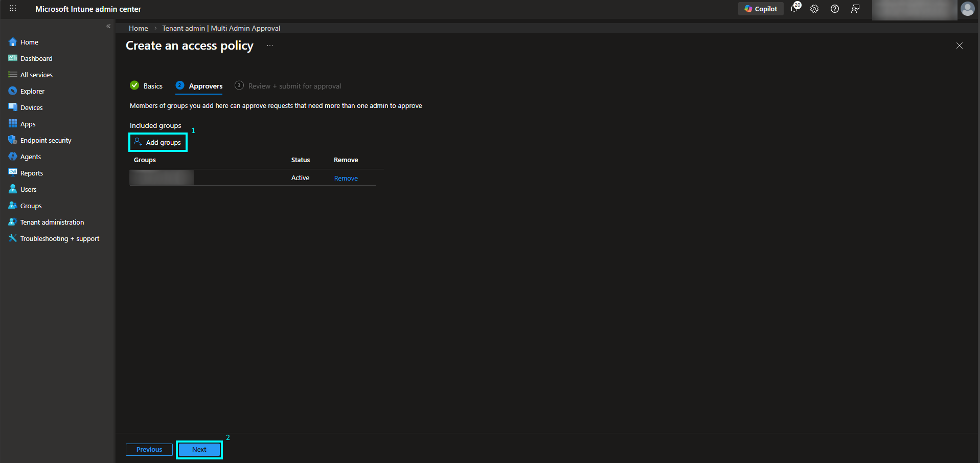Click the Status column header
Viewport: 980px width, 463px height.
point(301,160)
